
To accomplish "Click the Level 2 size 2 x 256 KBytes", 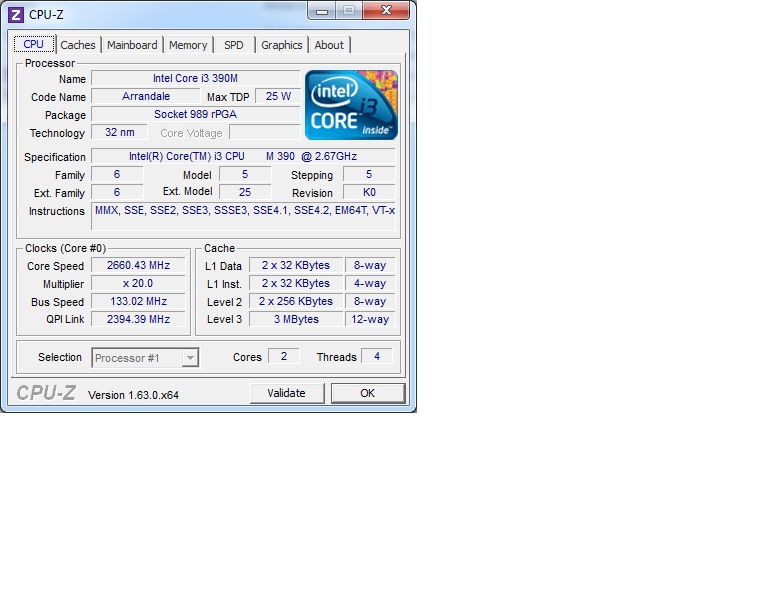I will (x=296, y=302).
